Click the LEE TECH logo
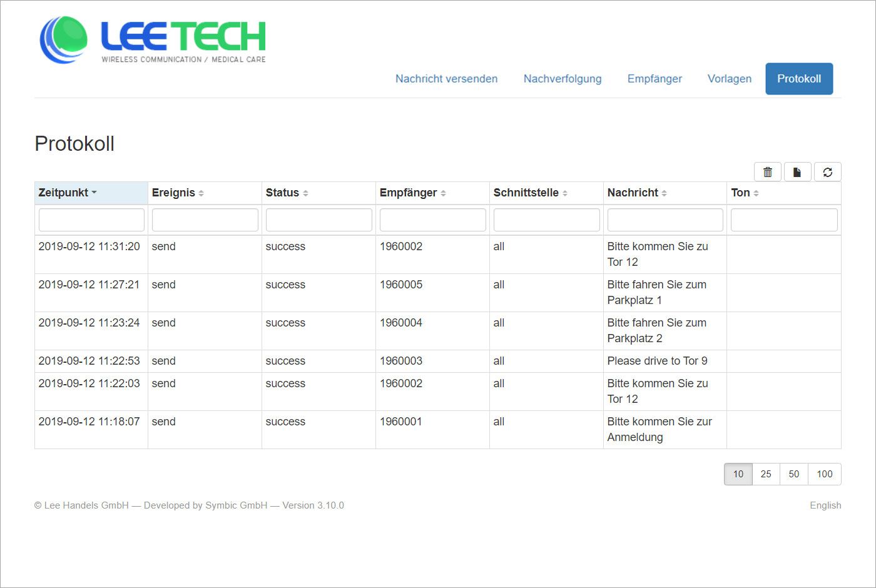 click(152, 39)
